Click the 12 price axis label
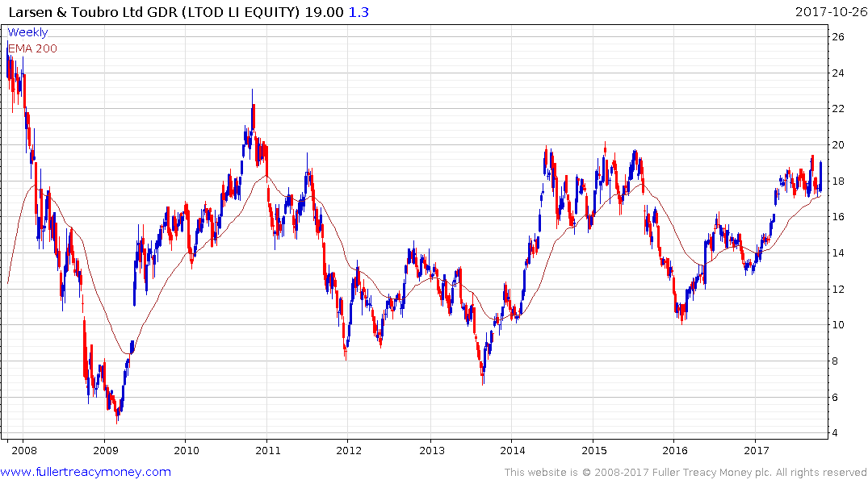 (838, 290)
